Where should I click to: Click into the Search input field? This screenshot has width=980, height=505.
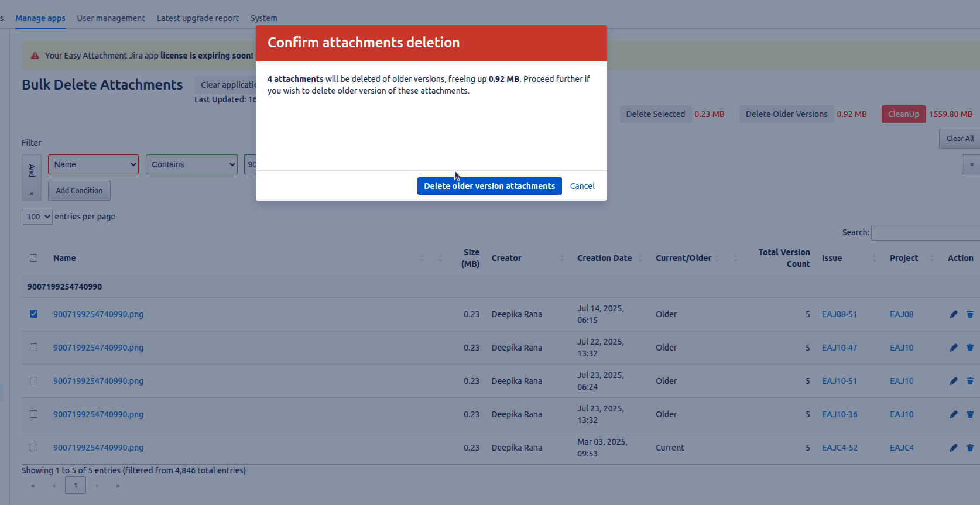coord(925,233)
